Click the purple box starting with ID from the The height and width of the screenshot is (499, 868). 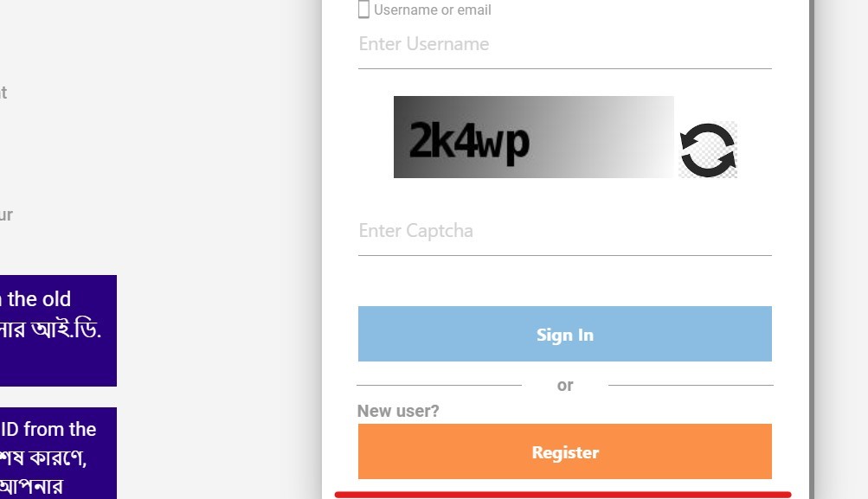(58, 453)
